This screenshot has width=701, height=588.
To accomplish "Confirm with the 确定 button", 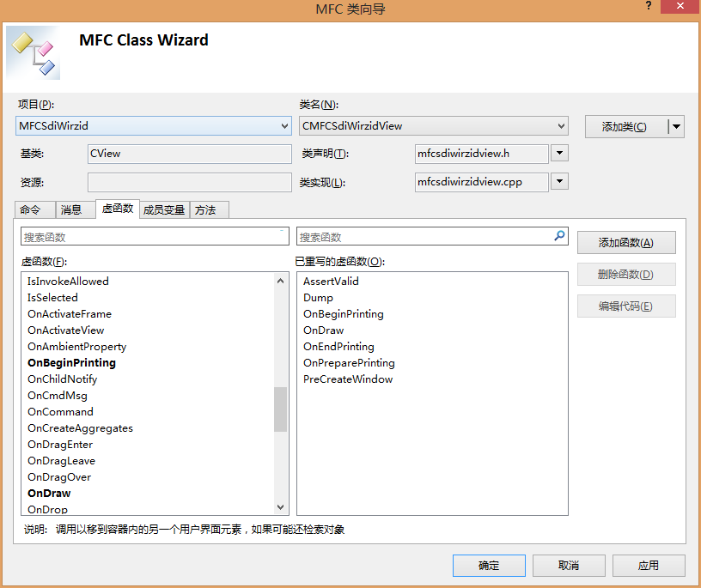I will click(489, 566).
